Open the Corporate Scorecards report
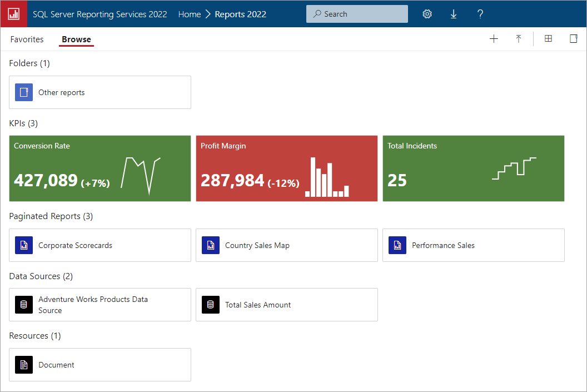This screenshot has height=392, width=587. click(100, 245)
